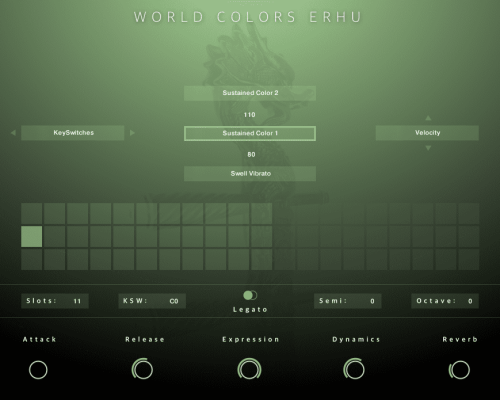Select the third slot in the bottom row

[x=78, y=259]
